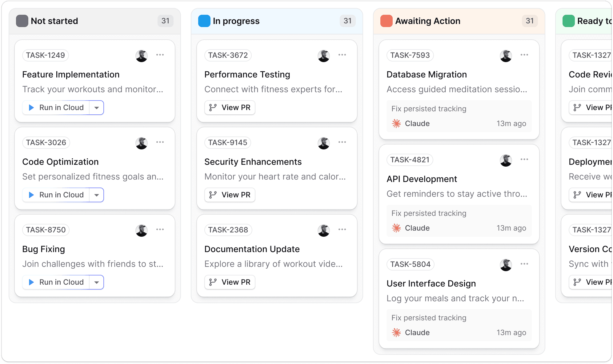Viewport: 613px width, 364px height.
Task: Open more options for TASK-5804 card
Action: point(524,264)
